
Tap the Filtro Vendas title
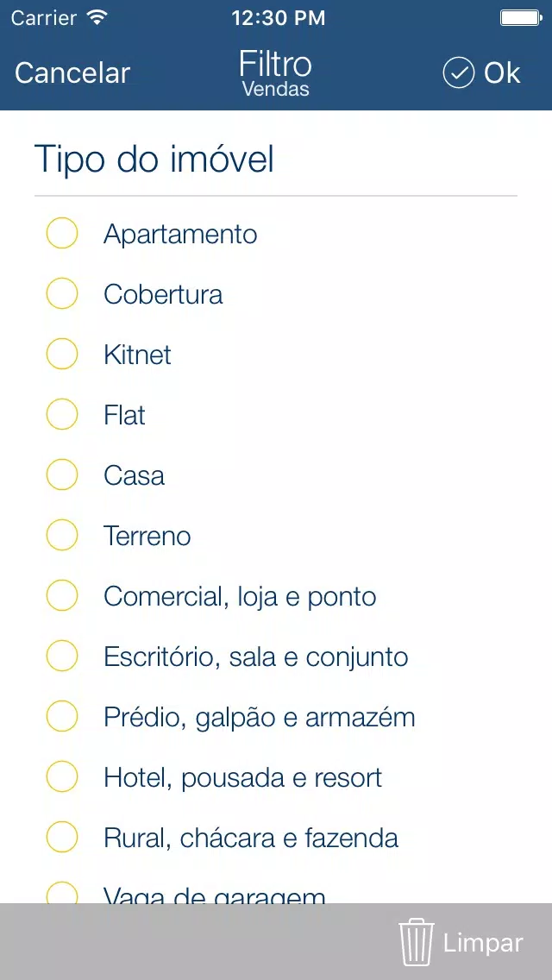[x=275, y=73]
